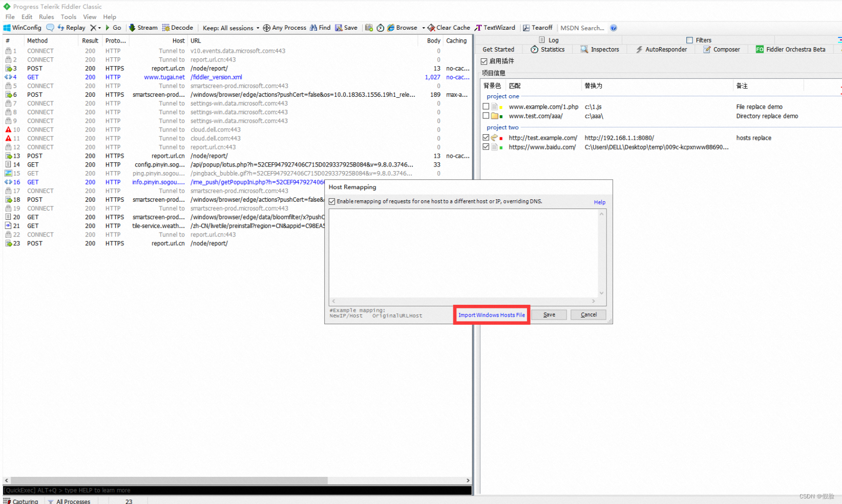Replay the selected sessions
The width and height of the screenshot is (842, 504).
(71, 28)
